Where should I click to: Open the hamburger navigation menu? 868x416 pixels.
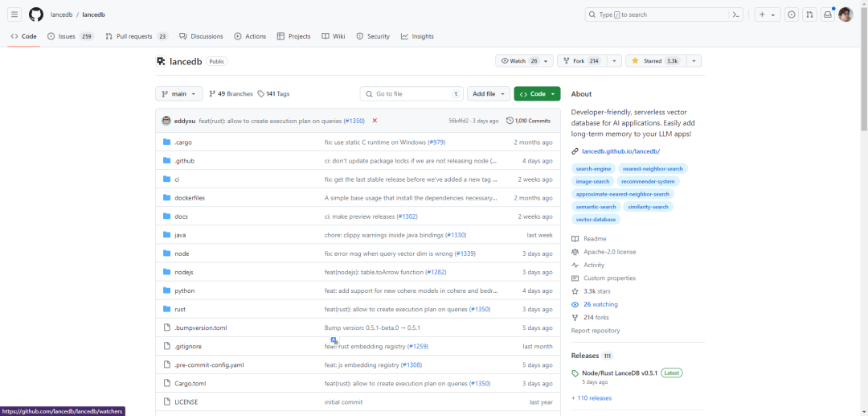point(14,14)
